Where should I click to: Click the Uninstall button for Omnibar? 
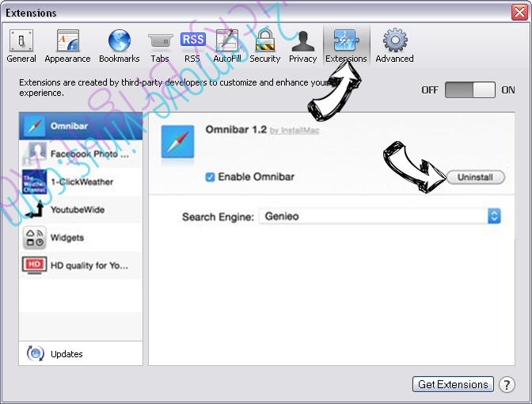tap(475, 177)
